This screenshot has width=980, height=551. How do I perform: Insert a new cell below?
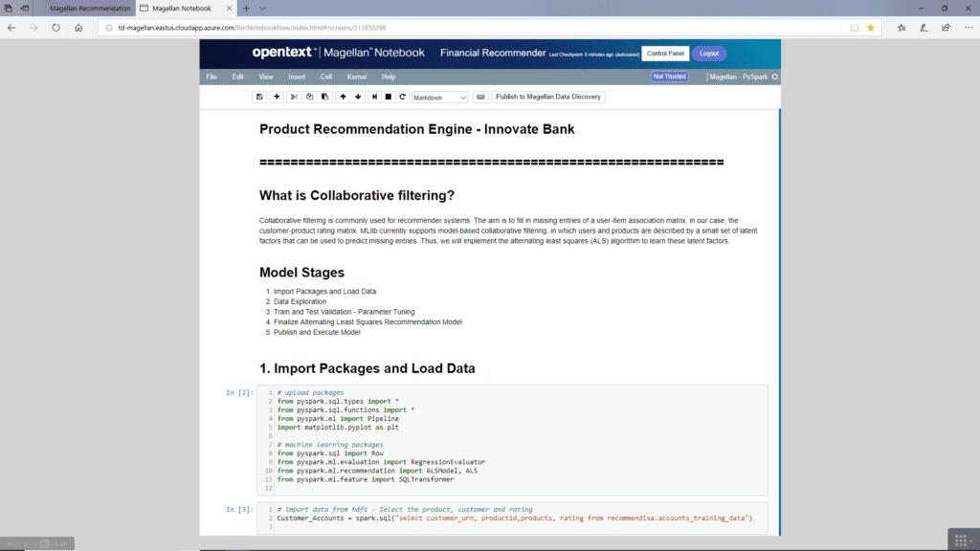coord(277,97)
